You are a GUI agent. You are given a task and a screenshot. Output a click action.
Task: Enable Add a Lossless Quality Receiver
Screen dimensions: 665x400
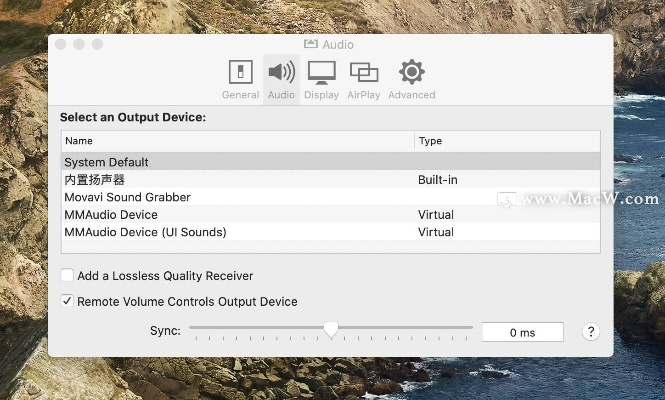[67, 276]
